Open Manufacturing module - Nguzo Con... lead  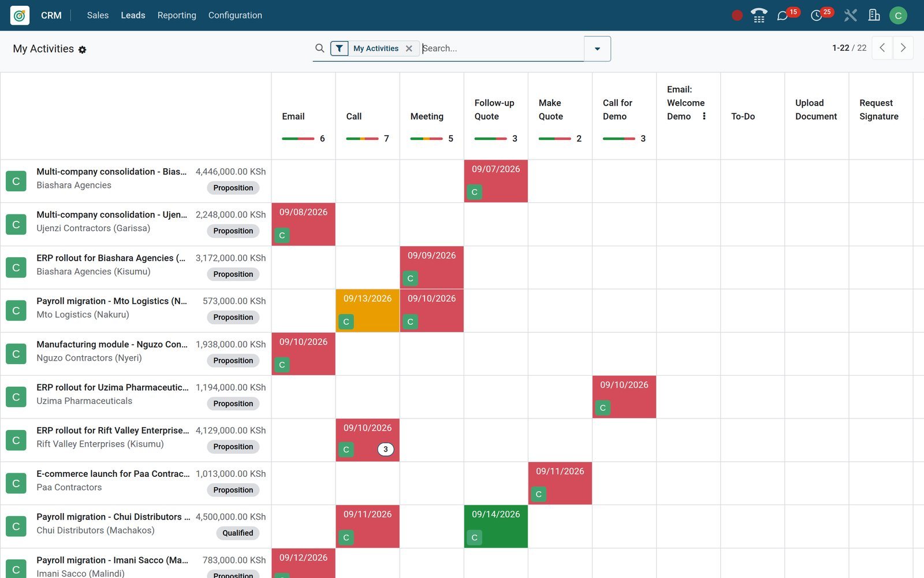112,344
